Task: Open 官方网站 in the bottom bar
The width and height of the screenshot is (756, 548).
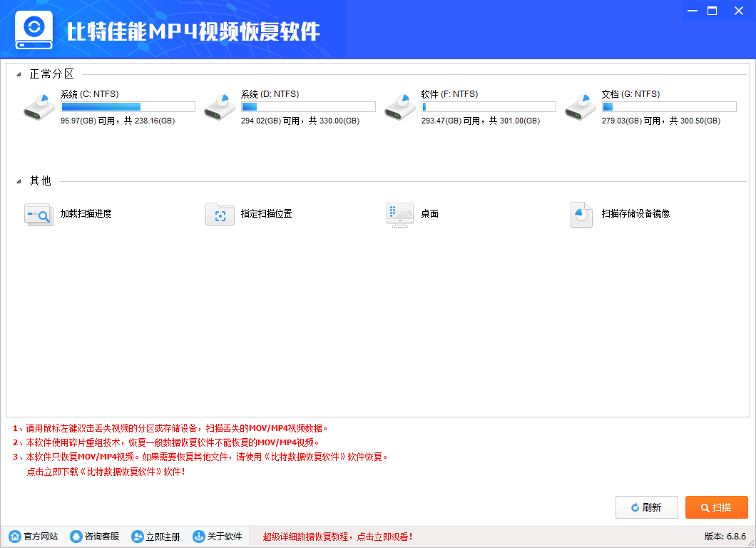Action: (34, 537)
